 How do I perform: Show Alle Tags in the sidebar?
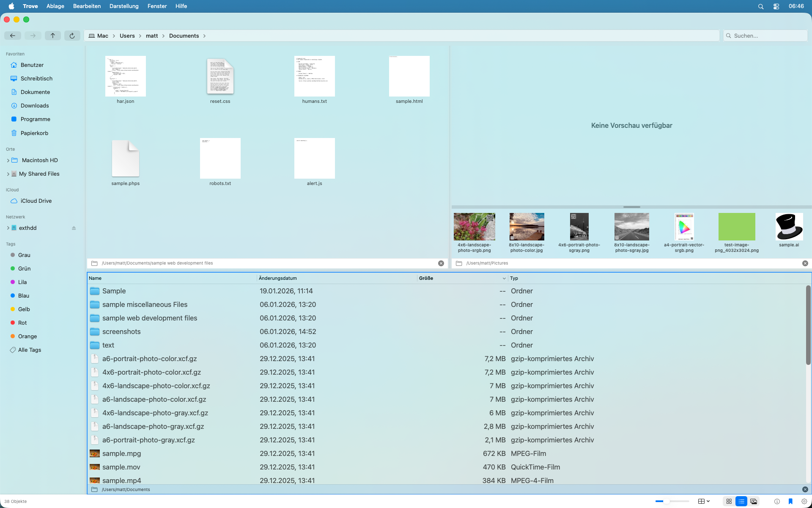coord(30,350)
